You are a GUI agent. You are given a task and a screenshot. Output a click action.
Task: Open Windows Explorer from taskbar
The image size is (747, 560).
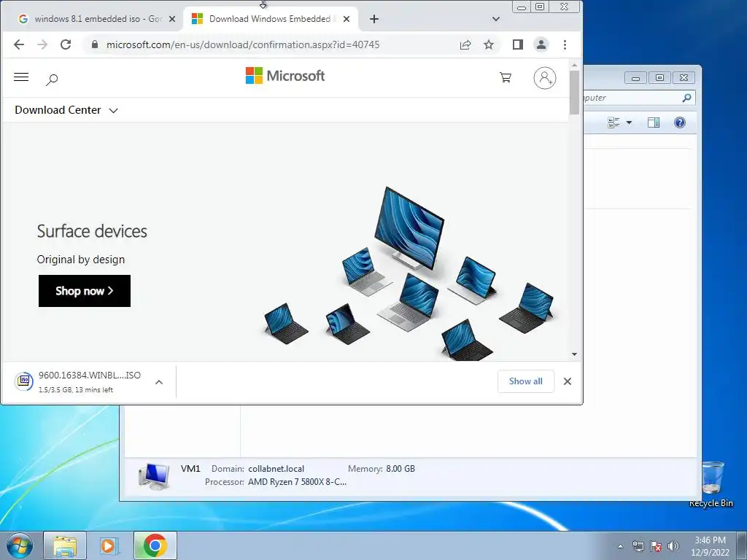coord(65,545)
